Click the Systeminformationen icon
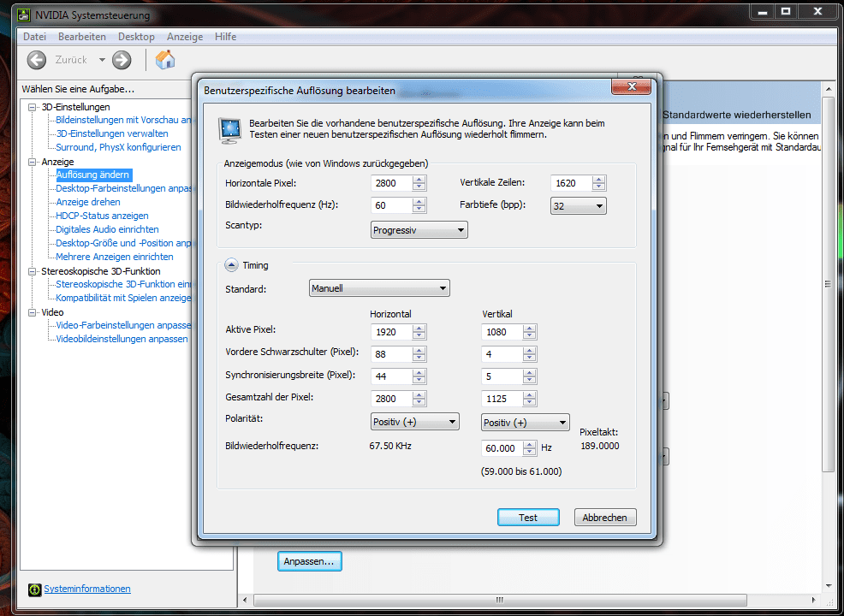 click(x=34, y=589)
